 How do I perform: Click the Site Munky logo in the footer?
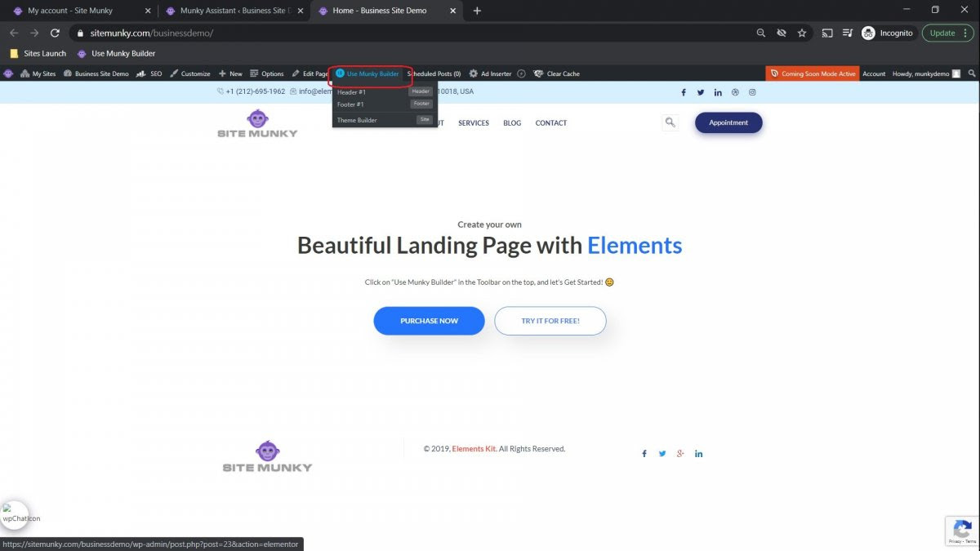click(x=267, y=456)
